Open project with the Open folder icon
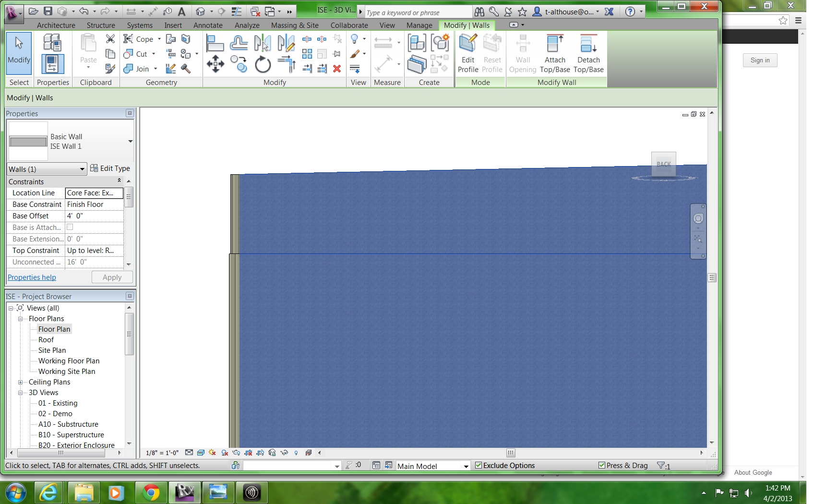Viewport: 814px width, 504px height. (33, 11)
